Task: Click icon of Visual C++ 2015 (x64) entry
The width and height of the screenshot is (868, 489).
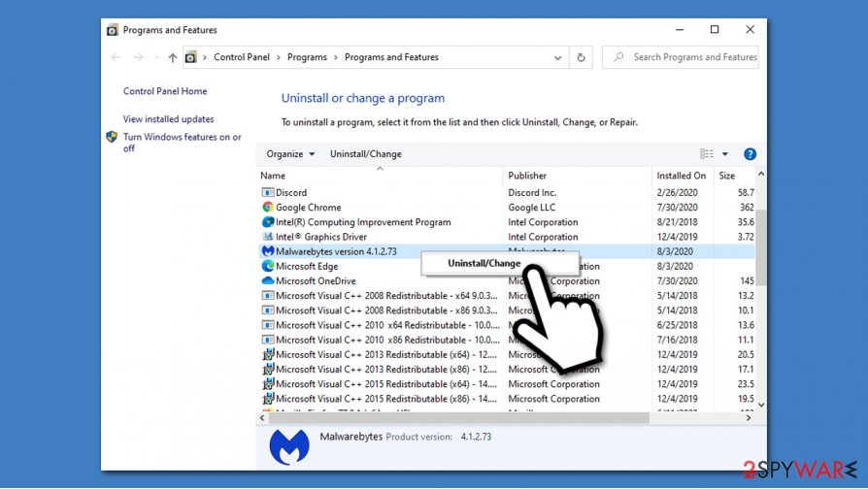Action: (268, 384)
